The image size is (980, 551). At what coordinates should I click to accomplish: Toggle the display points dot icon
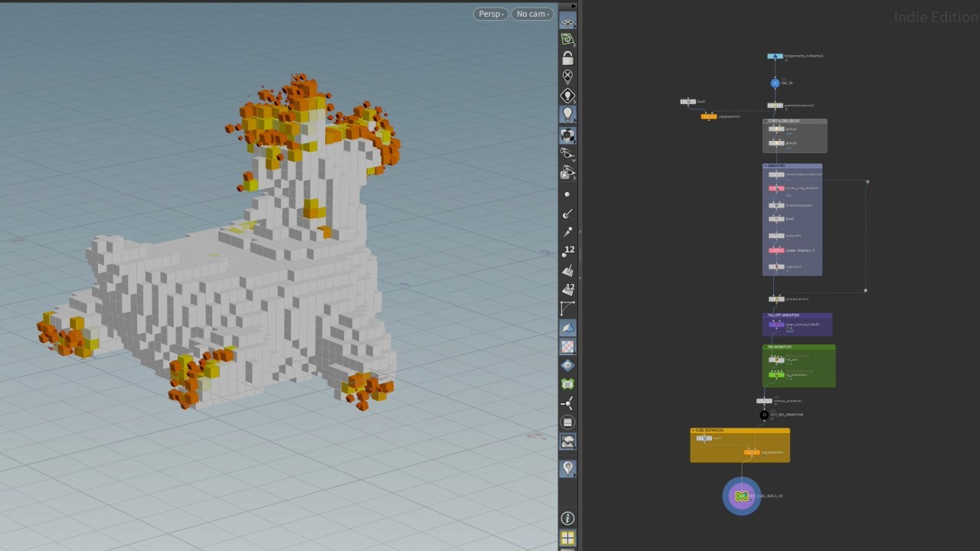[567, 194]
